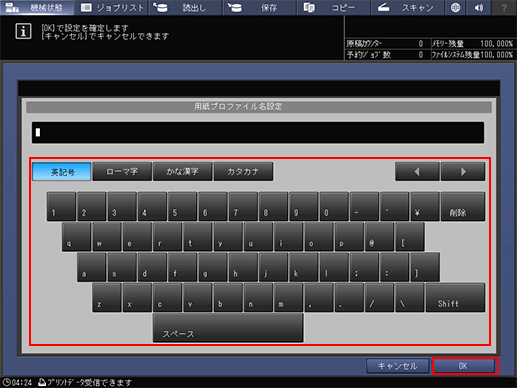Tap the g key
517x388 pixels.
213,267
